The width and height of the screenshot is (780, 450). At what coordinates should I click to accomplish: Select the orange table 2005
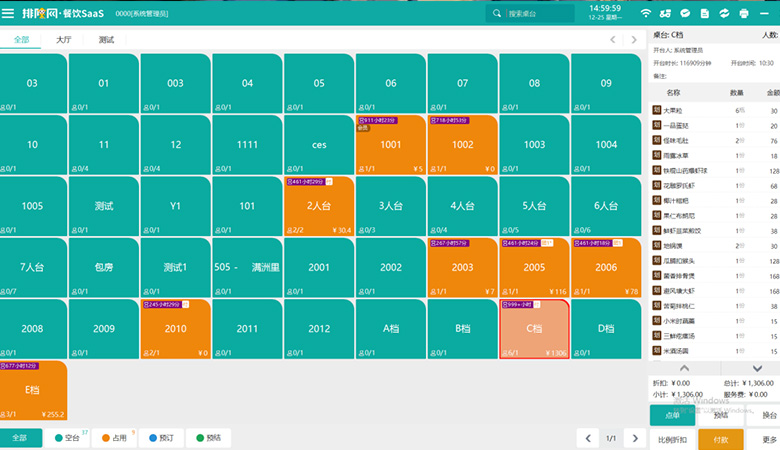pyautogui.click(x=534, y=267)
